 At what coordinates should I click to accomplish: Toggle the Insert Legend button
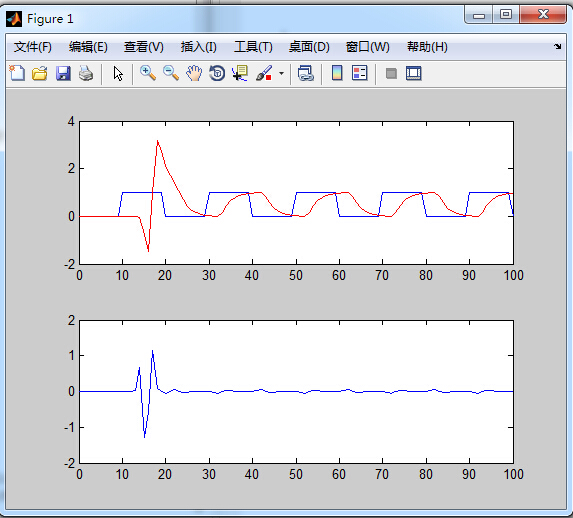point(360,73)
